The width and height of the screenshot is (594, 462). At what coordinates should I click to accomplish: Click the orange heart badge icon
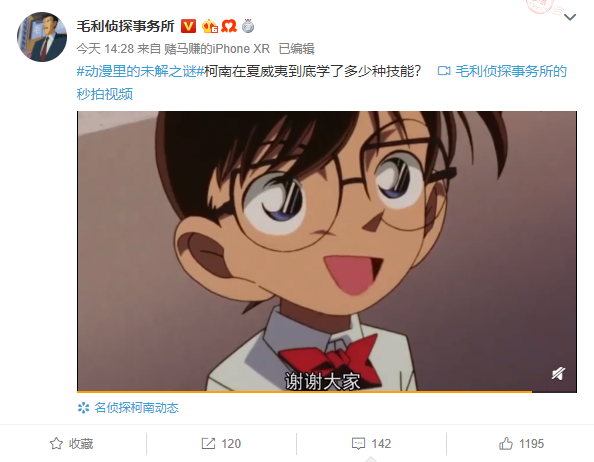pyautogui.click(x=229, y=26)
